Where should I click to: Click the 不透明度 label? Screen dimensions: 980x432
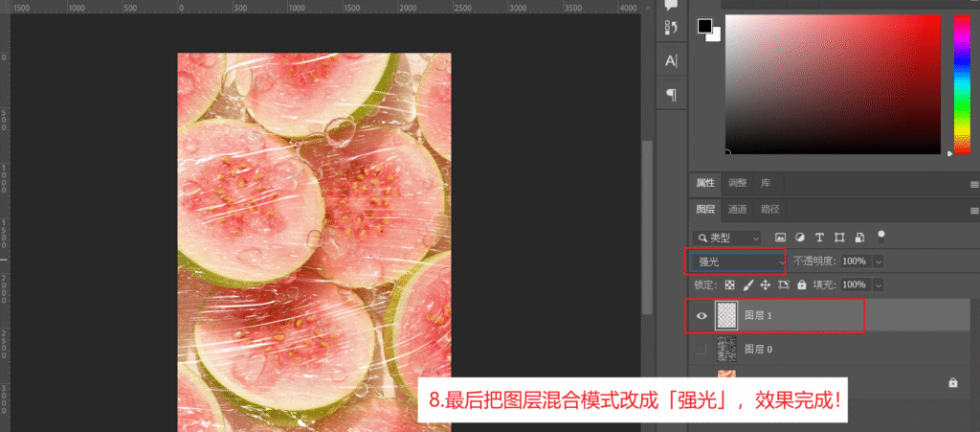[815, 261]
